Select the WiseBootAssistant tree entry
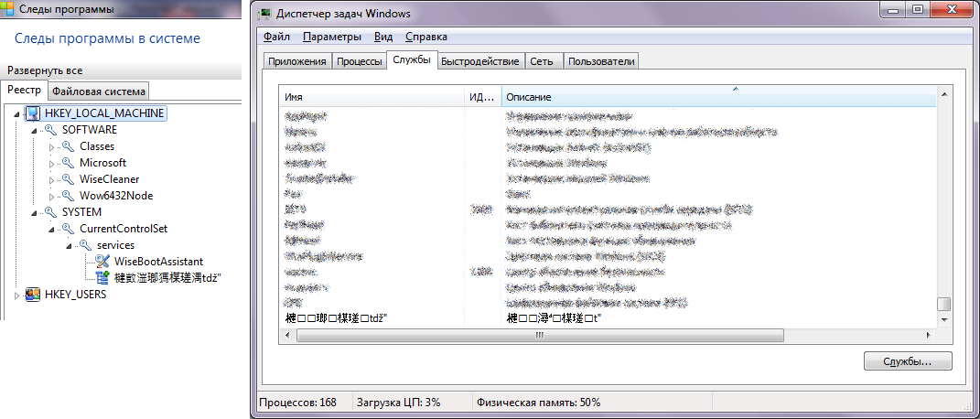This screenshot has height=419, width=980. [158, 261]
